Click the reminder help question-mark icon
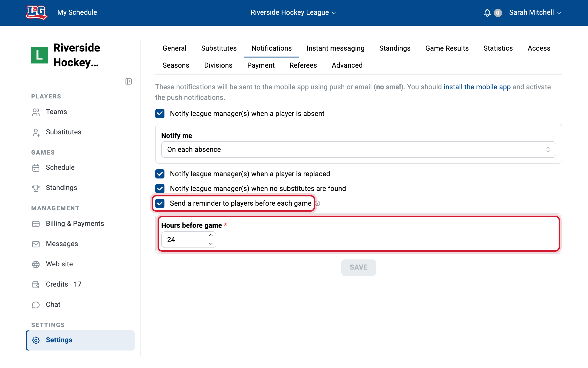The image size is (588, 368). point(318,204)
